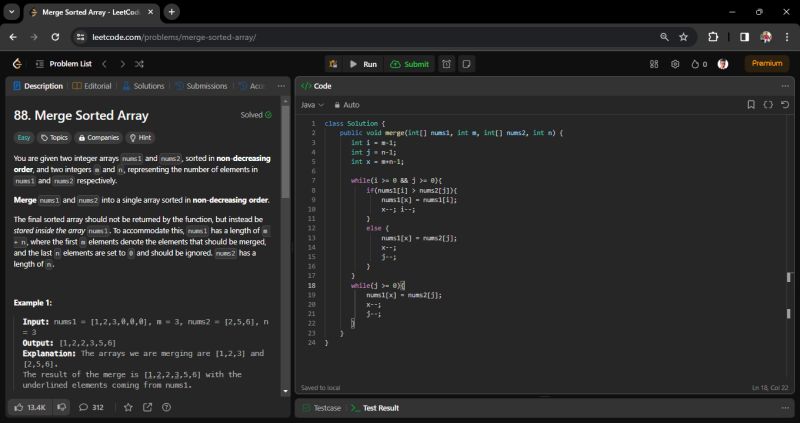
Task: Switch to the Description tab
Action: (38, 86)
